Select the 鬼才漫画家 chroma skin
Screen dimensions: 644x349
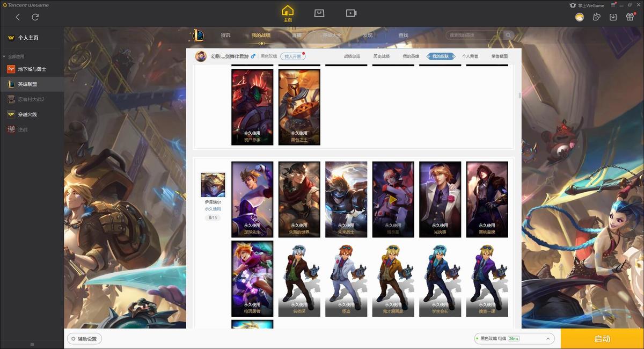pos(393,279)
